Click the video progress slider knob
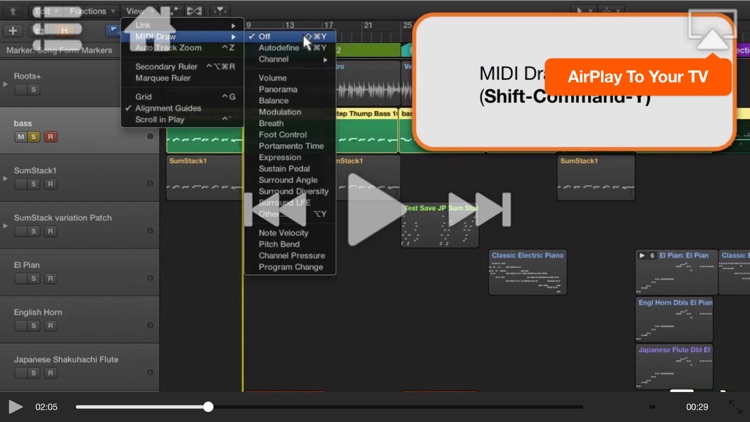750x422 pixels. pyautogui.click(x=208, y=407)
